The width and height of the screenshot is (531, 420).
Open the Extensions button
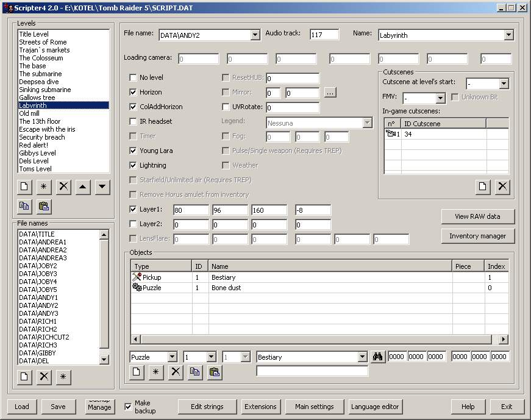pyautogui.click(x=260, y=407)
